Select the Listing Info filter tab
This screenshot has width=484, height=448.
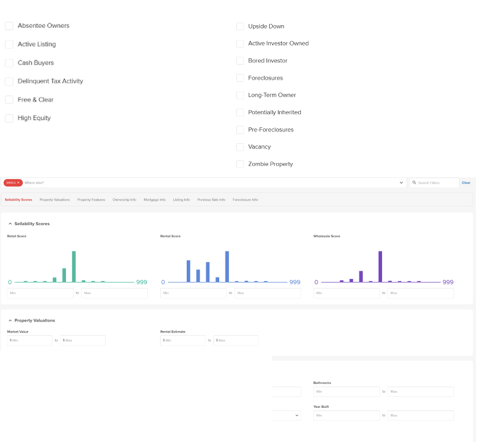(x=181, y=200)
